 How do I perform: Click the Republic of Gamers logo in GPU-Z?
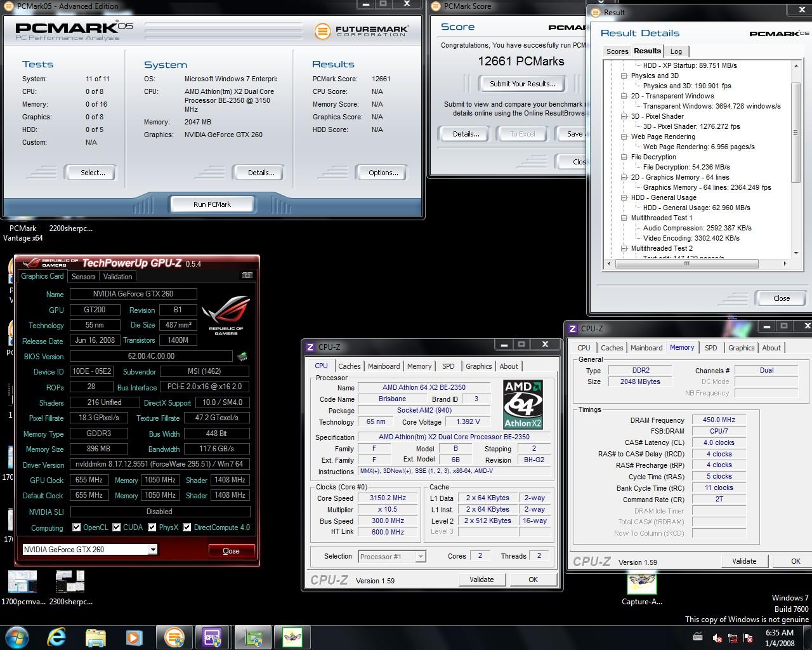226,315
